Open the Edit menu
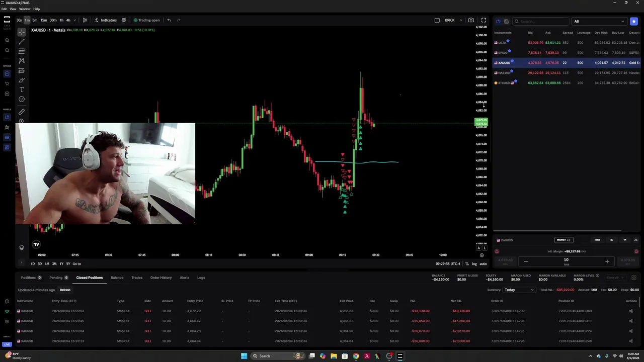644x362 pixels. (x=4, y=9)
